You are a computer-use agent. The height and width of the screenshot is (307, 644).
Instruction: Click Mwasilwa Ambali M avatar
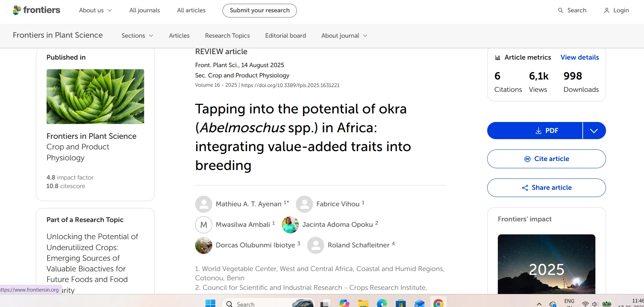(x=204, y=225)
